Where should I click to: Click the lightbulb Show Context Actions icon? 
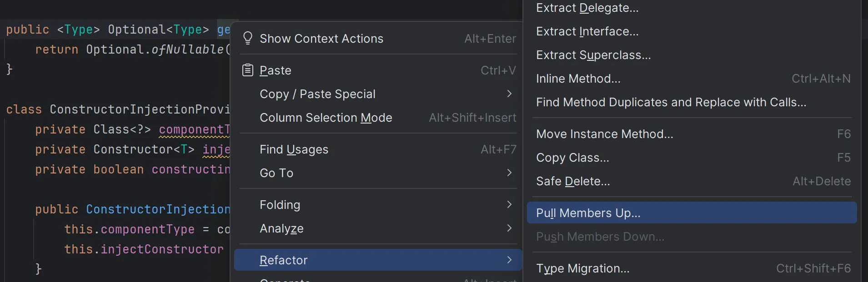(248, 38)
